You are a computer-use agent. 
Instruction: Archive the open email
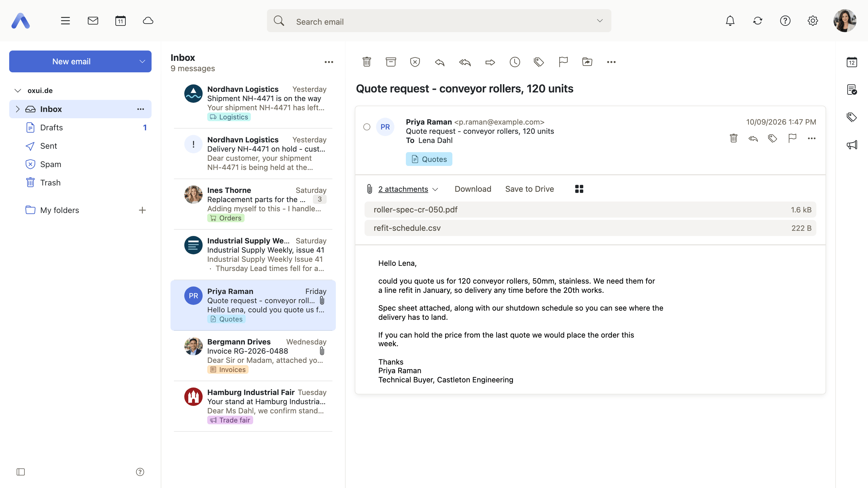click(x=391, y=62)
